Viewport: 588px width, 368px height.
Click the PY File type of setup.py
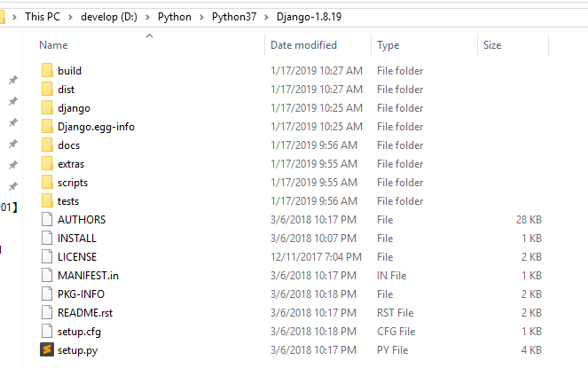[393, 350]
